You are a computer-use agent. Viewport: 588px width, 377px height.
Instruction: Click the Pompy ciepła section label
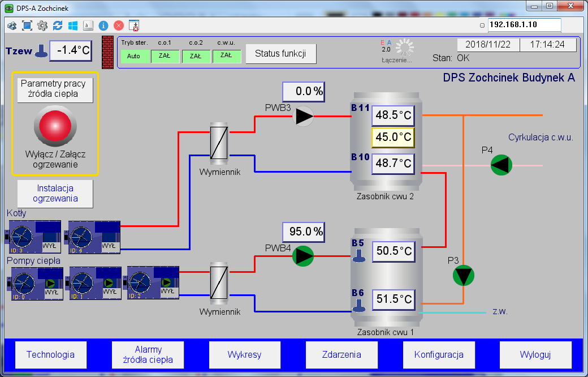(34, 260)
